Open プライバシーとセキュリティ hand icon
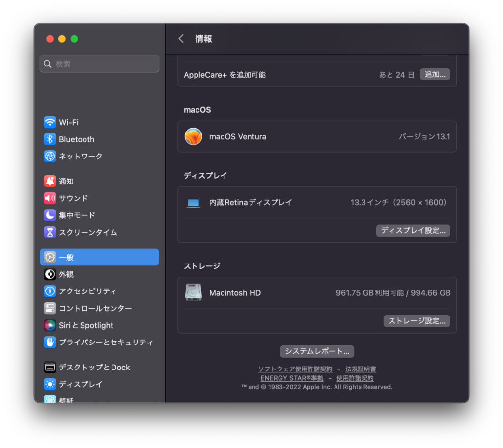The width and height of the screenshot is (503, 448). (50, 342)
